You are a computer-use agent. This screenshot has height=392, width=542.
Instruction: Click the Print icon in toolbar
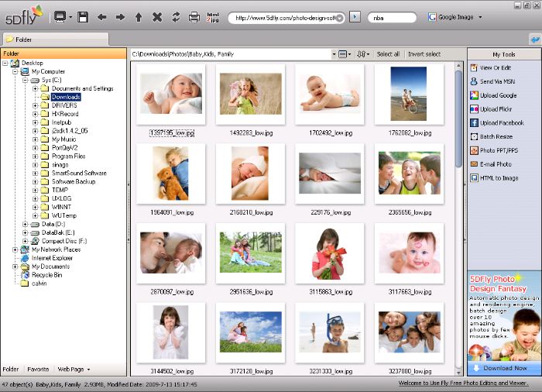pos(194,16)
